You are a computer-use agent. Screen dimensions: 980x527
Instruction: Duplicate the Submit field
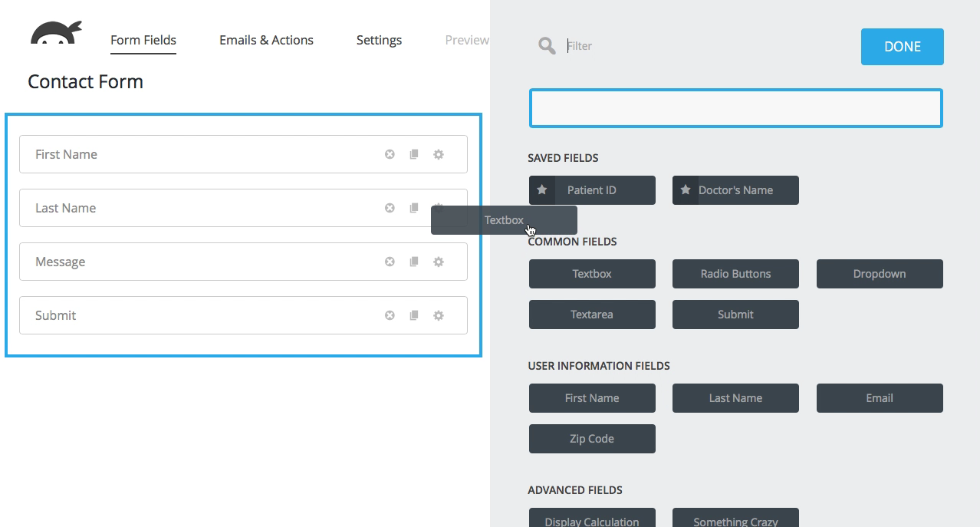tap(414, 315)
